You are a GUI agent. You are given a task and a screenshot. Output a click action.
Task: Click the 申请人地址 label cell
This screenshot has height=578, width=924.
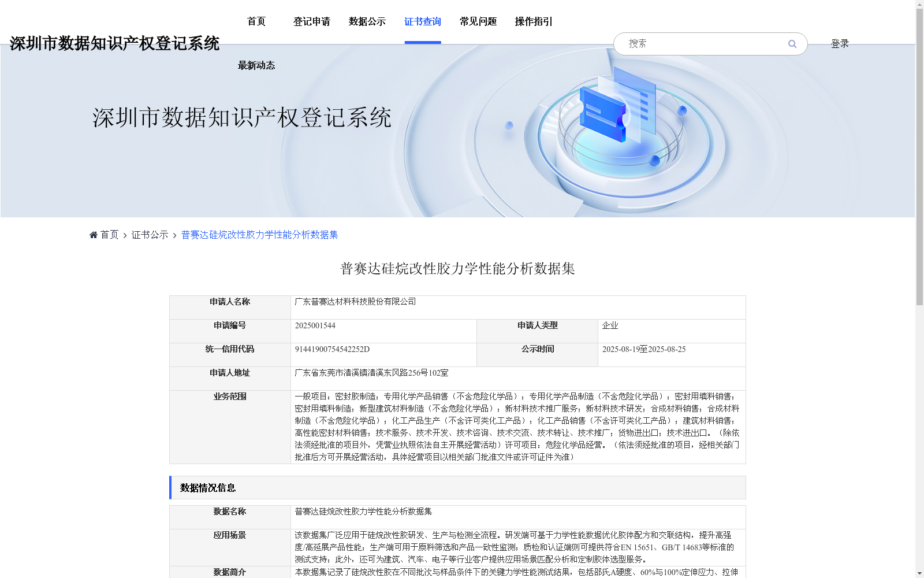point(230,379)
